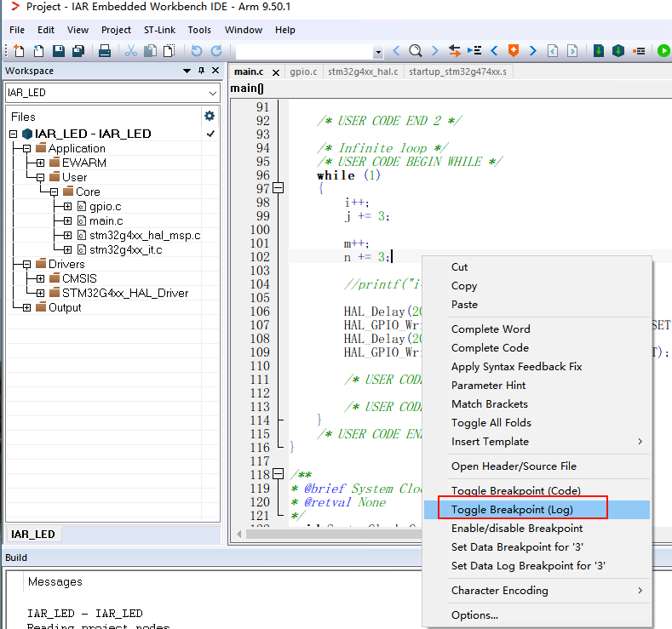This screenshot has width=672, height=629.
Task: Switch to the stm32g4xx_hal.c tab
Action: pyautogui.click(x=363, y=71)
